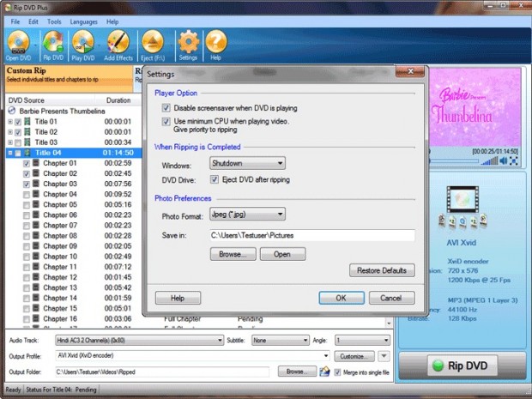Viewport: 532px width, 399px height.
Task: Uncheck the Title 01 checkbox
Action: [x=18, y=122]
